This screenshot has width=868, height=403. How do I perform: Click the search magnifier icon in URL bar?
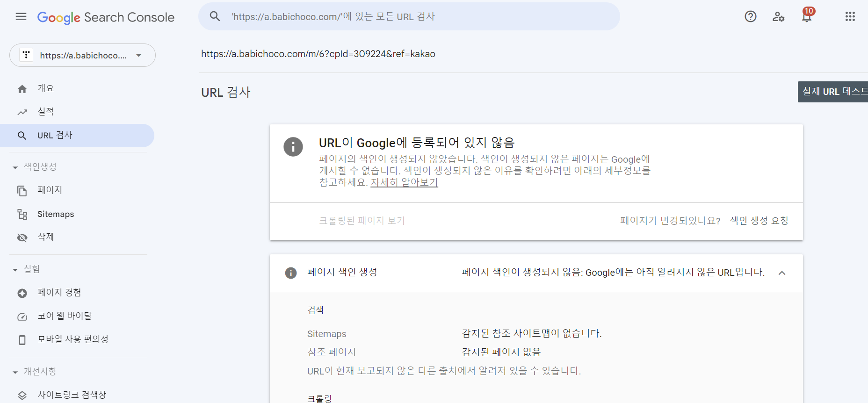tap(215, 16)
